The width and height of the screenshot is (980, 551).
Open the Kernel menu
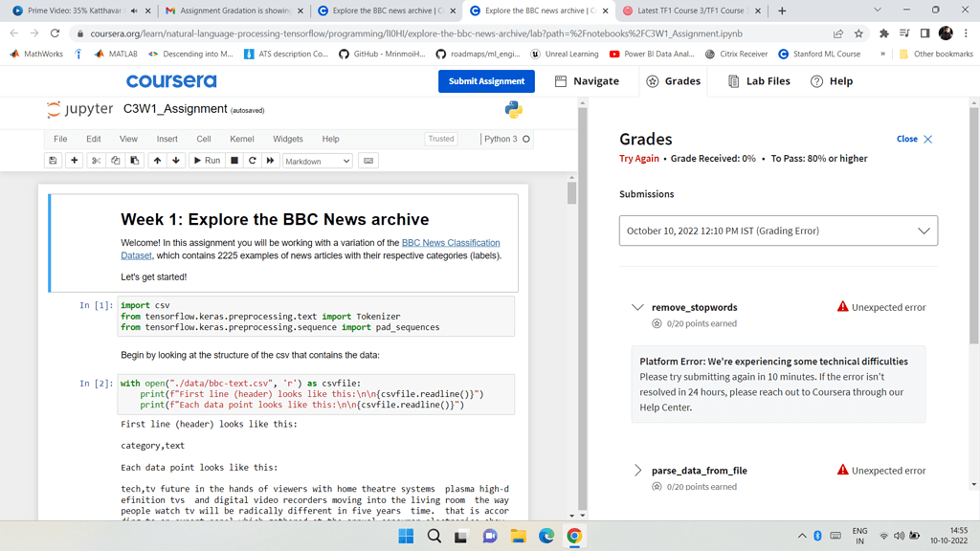pos(242,139)
